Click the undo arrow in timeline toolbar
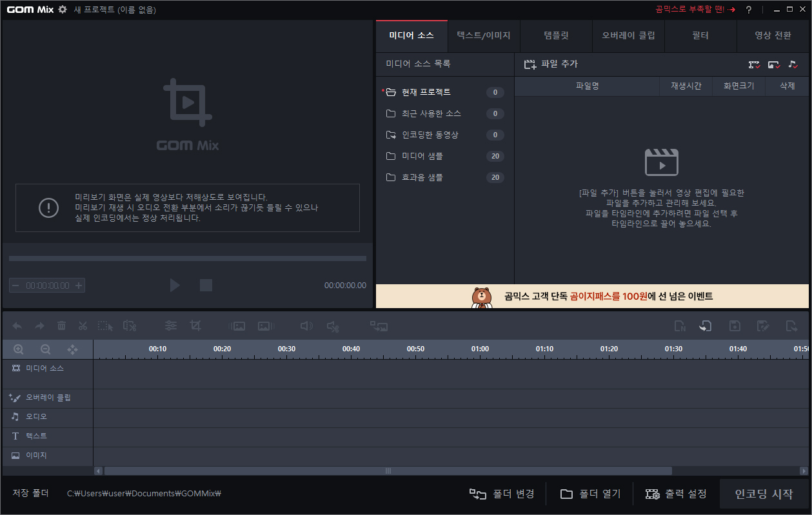812x515 pixels. click(x=17, y=326)
